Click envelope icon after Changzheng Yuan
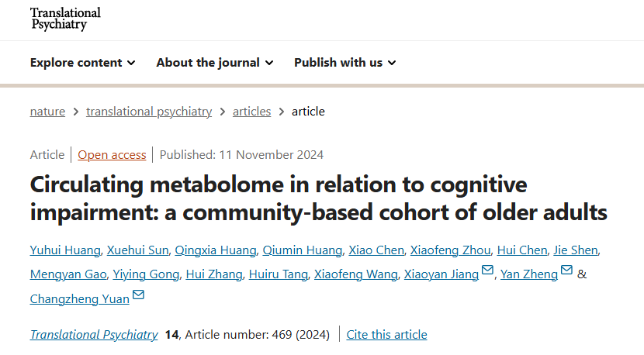 click(138, 295)
